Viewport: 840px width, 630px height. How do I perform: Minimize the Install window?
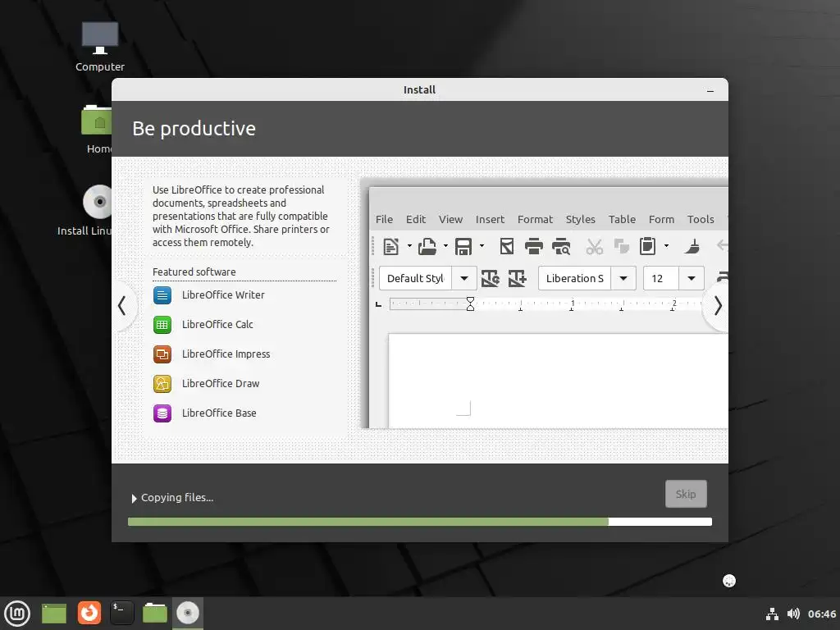point(710,90)
